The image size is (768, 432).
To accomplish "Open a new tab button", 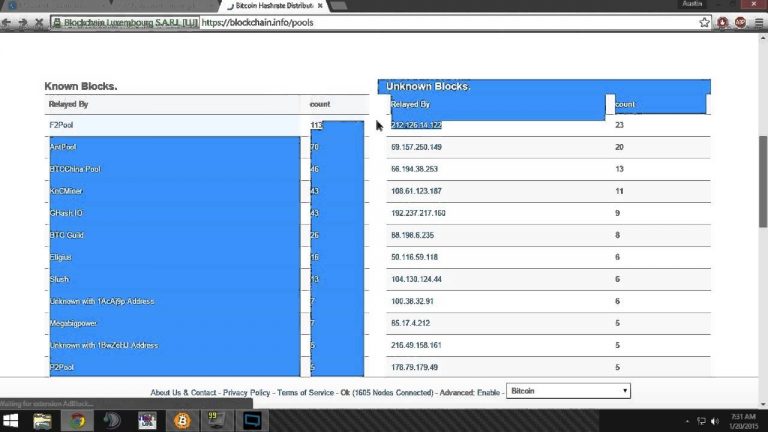I will pos(339,6).
